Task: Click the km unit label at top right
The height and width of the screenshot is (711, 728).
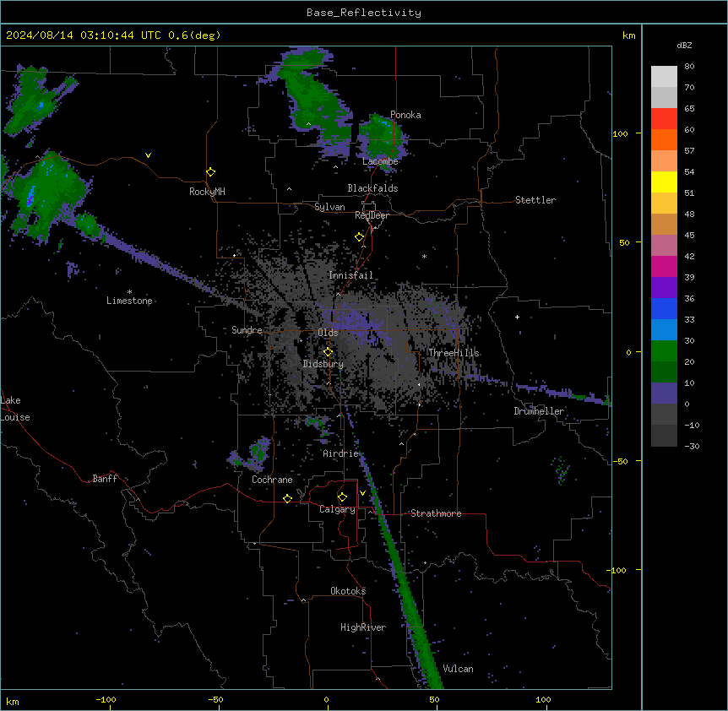Action: 628,35
